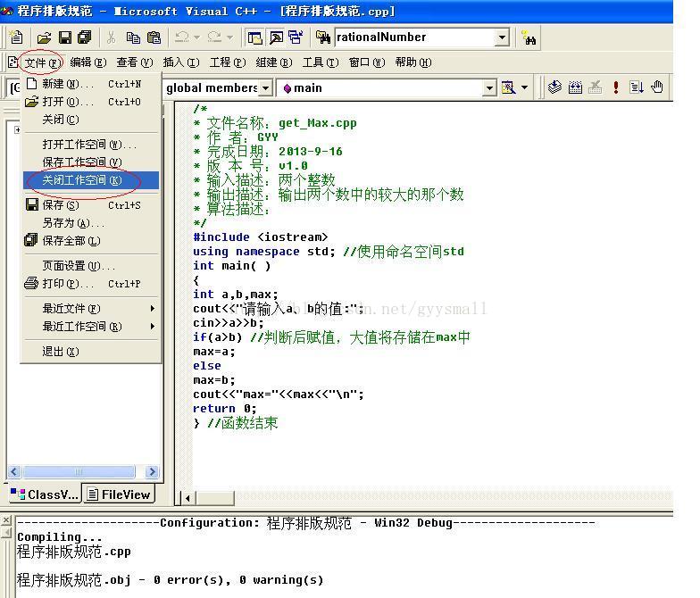Image resolution: width=700 pixels, height=598 pixels.
Task: Close the output pane with X
Action: click(5, 520)
